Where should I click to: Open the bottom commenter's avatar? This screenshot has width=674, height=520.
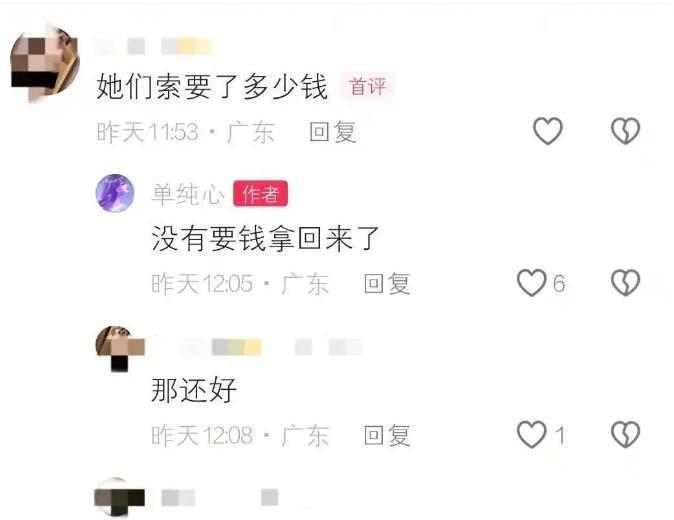[119, 497]
